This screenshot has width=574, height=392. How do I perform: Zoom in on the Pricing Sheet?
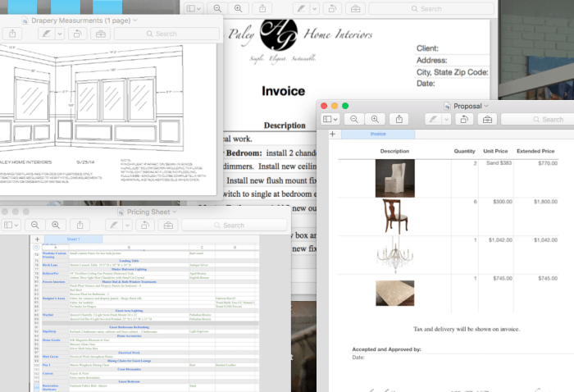[56, 225]
